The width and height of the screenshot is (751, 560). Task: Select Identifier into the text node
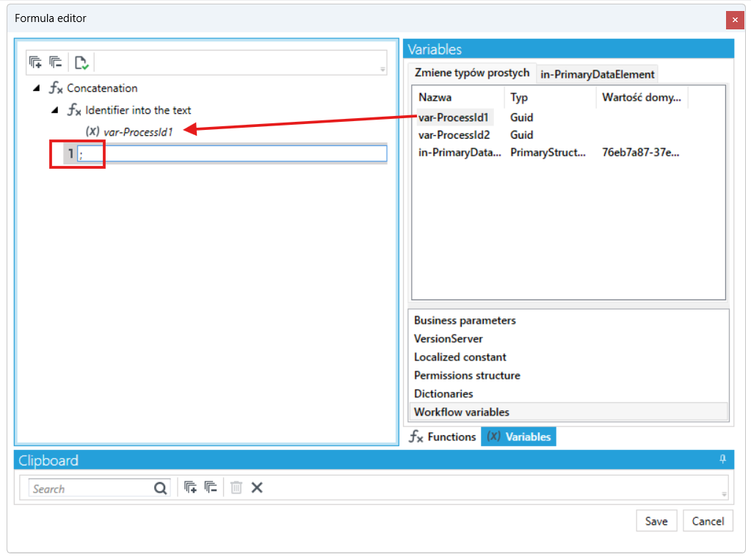pyautogui.click(x=138, y=110)
